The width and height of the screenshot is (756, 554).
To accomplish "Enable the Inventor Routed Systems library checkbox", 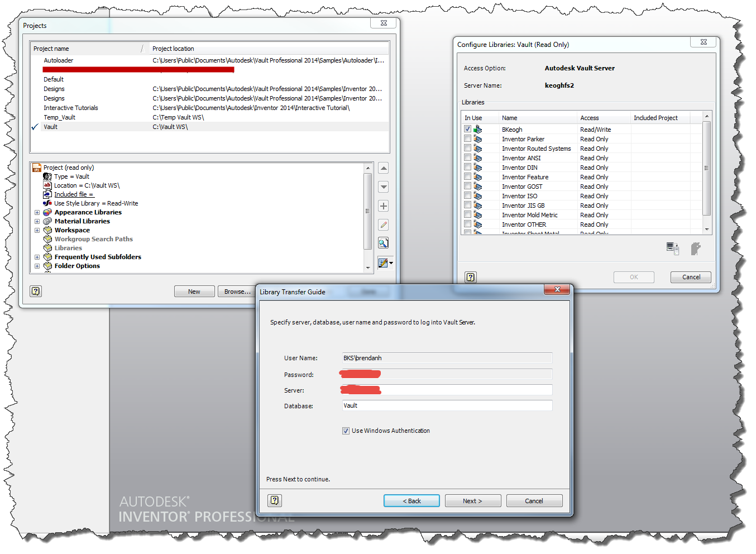I will (467, 148).
